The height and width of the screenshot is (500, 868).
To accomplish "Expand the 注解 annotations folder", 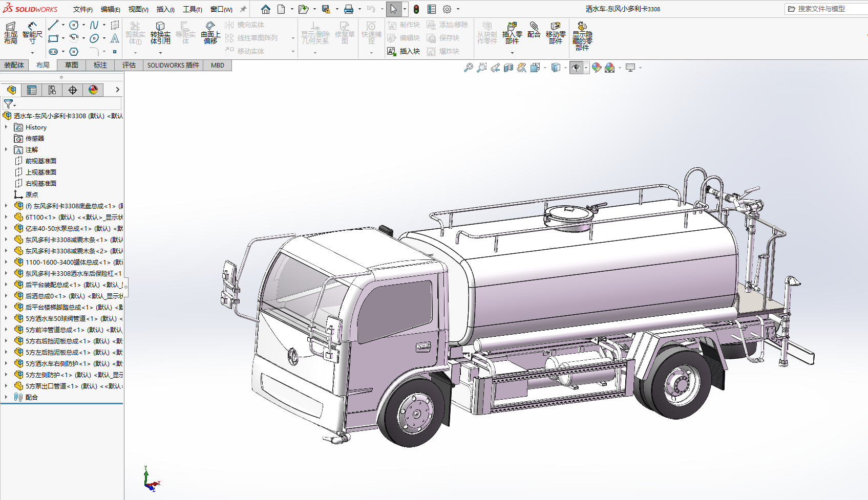I will pos(6,149).
